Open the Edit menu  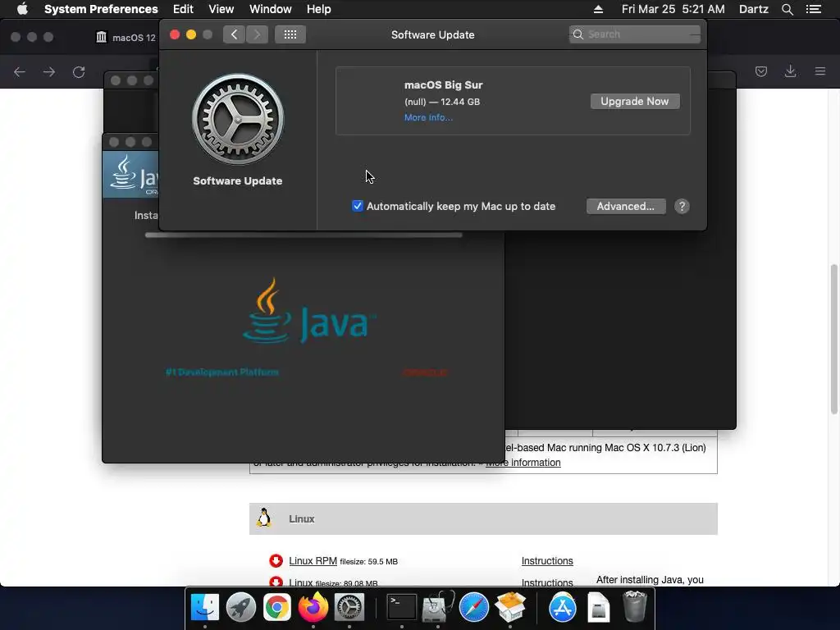(x=183, y=9)
